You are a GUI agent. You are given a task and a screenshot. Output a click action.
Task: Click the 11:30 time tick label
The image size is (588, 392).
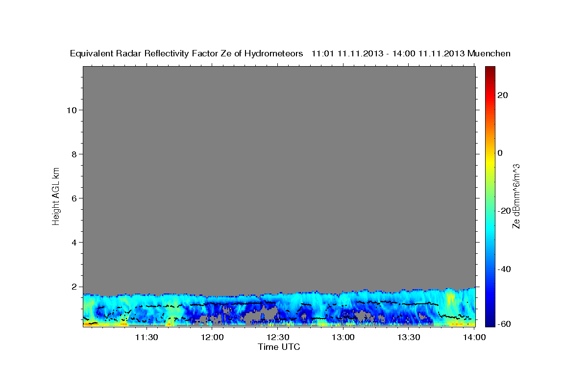(x=147, y=337)
